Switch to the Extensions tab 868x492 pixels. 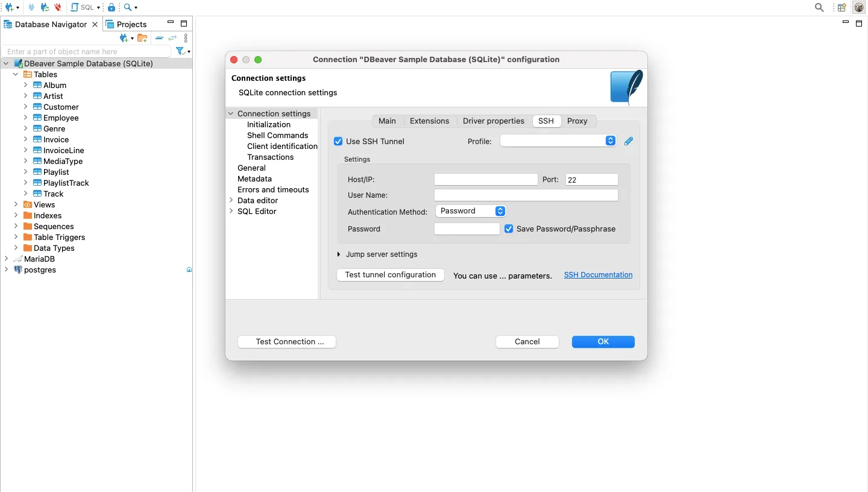pos(430,121)
